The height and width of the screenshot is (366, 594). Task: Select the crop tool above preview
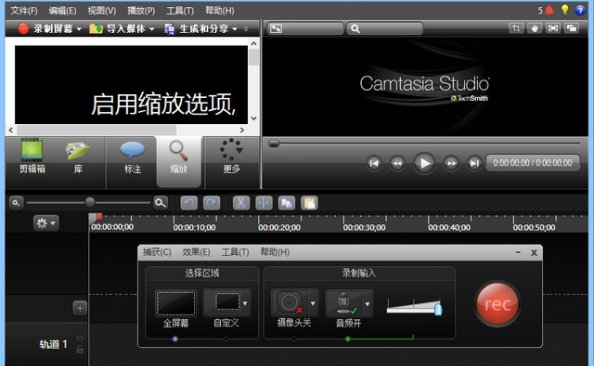point(516,28)
